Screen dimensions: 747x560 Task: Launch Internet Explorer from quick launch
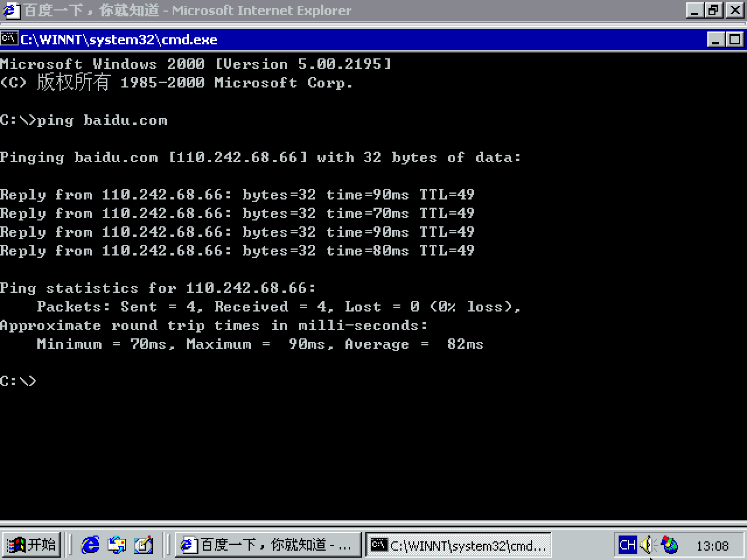point(90,545)
